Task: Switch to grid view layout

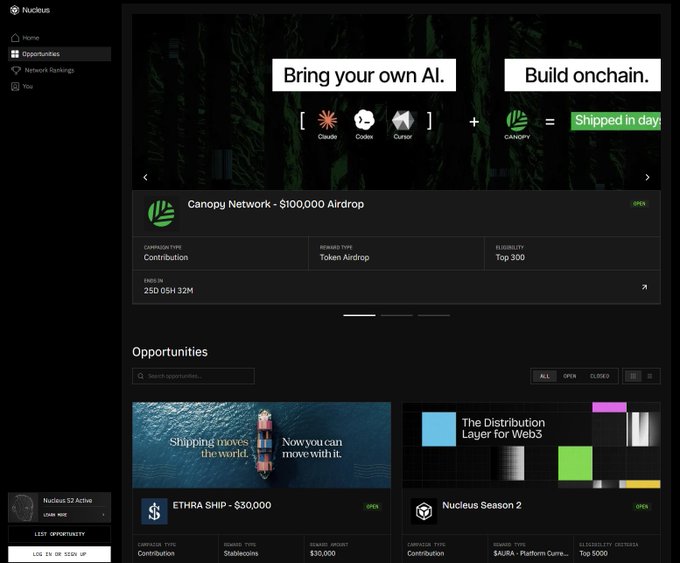Action: (633, 376)
